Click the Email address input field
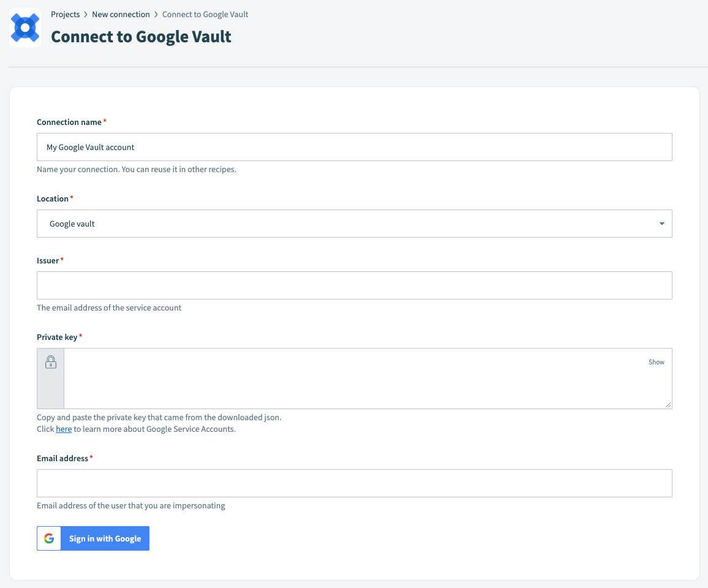Screen dimensions: 708x588 (354, 483)
